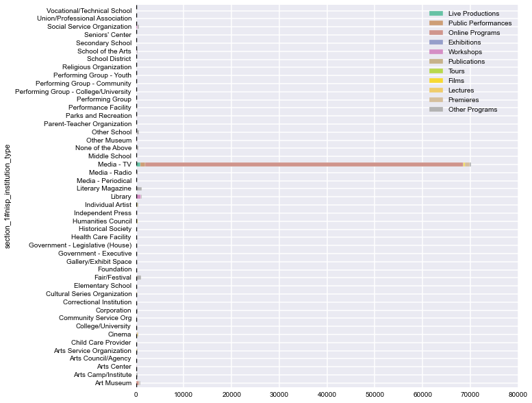Click the Exhibitions legend swatch
Image resolution: width=532 pixels, height=403 pixels.
coord(436,42)
